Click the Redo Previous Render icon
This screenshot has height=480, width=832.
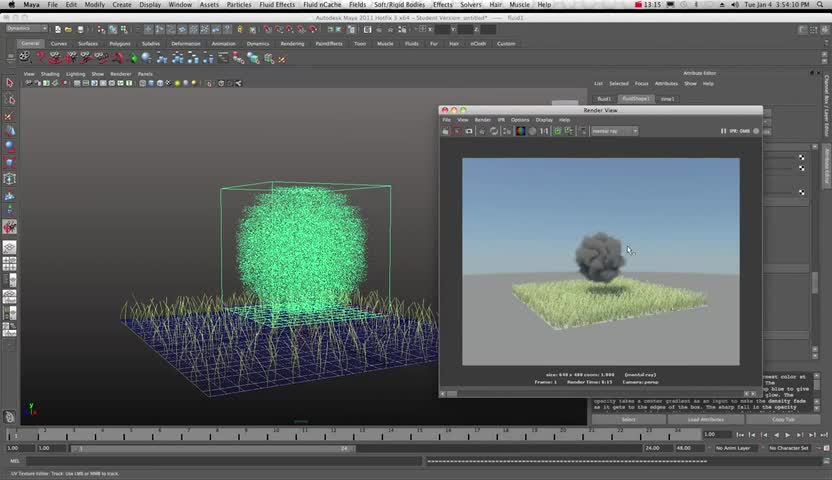click(x=446, y=131)
